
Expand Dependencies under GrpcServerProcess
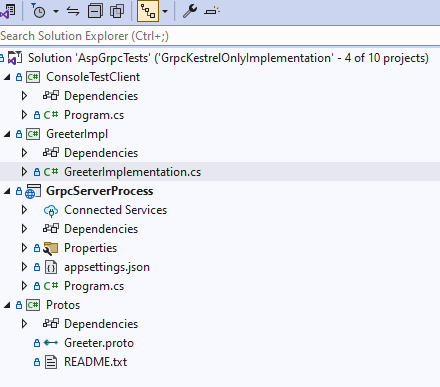(x=24, y=229)
